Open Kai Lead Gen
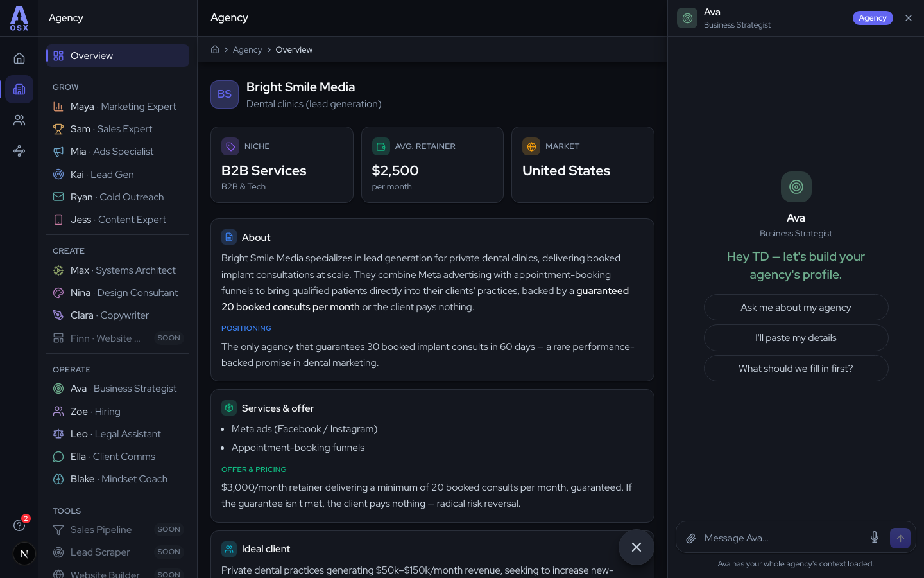Image resolution: width=924 pixels, height=578 pixels. coord(117,175)
